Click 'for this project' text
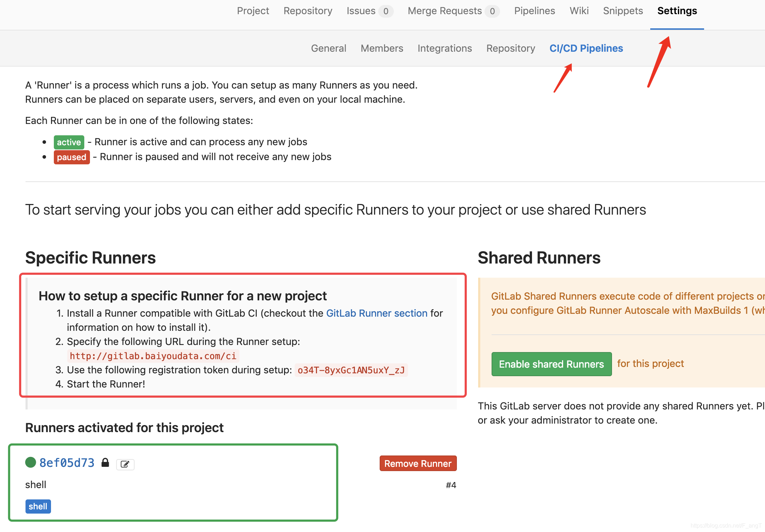This screenshot has width=765, height=532. click(650, 364)
